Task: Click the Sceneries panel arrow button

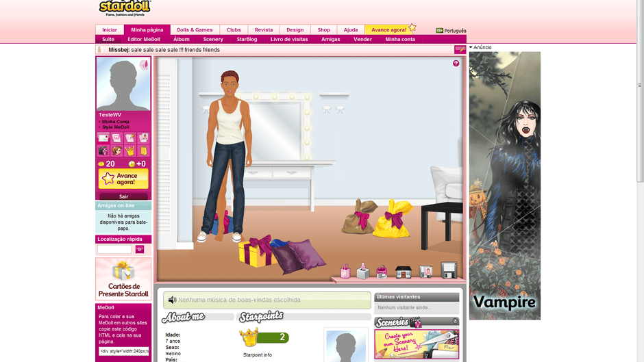Action: [x=455, y=321]
